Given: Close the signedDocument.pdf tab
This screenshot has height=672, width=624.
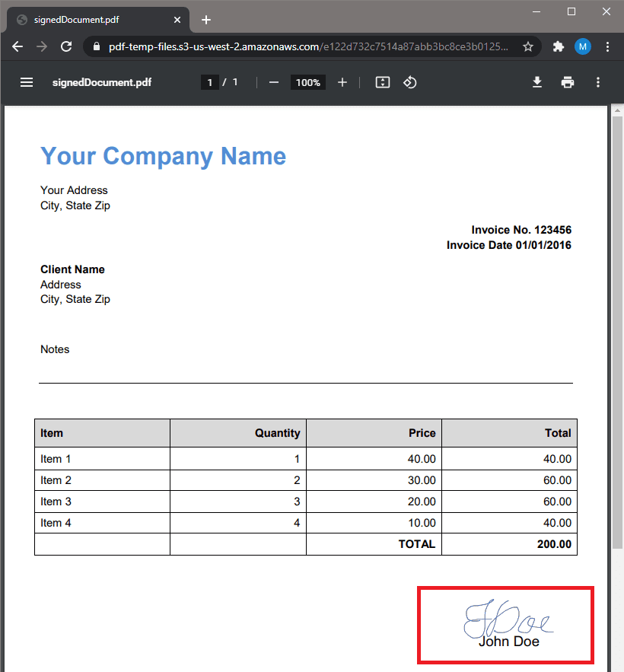Looking at the screenshot, I should [x=177, y=20].
